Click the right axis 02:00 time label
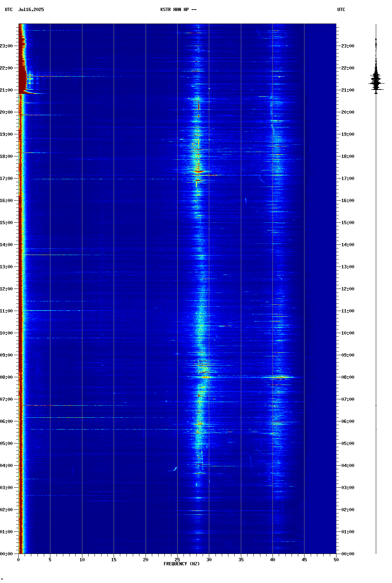Image resolution: width=392 pixels, height=583 pixels. 348,510
